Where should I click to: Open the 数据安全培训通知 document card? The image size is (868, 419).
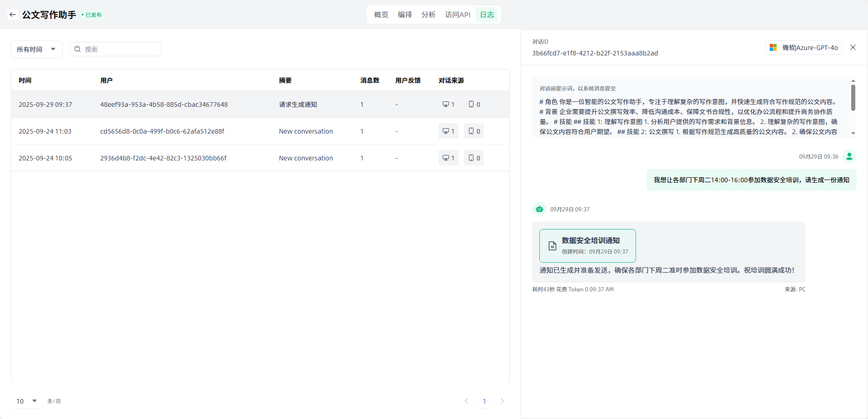point(587,246)
